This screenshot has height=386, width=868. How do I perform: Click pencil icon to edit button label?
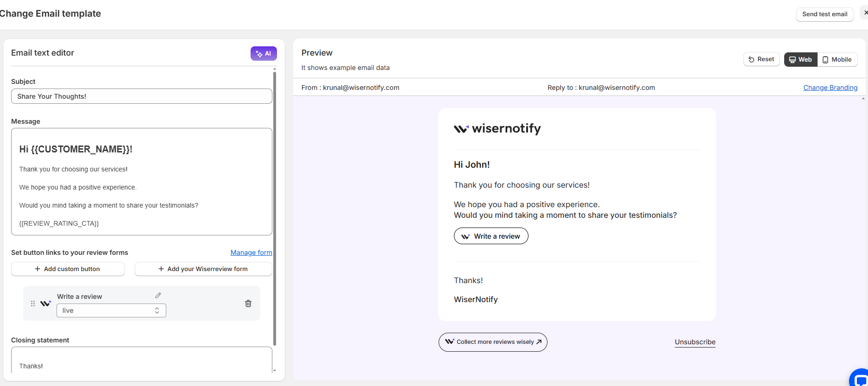[158, 296]
